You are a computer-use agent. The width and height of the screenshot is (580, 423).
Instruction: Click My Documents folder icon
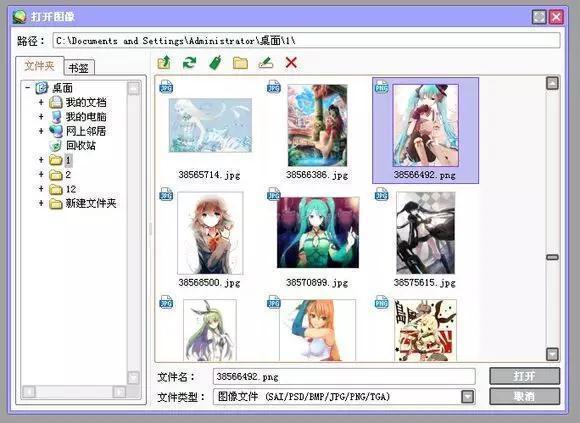[55, 102]
